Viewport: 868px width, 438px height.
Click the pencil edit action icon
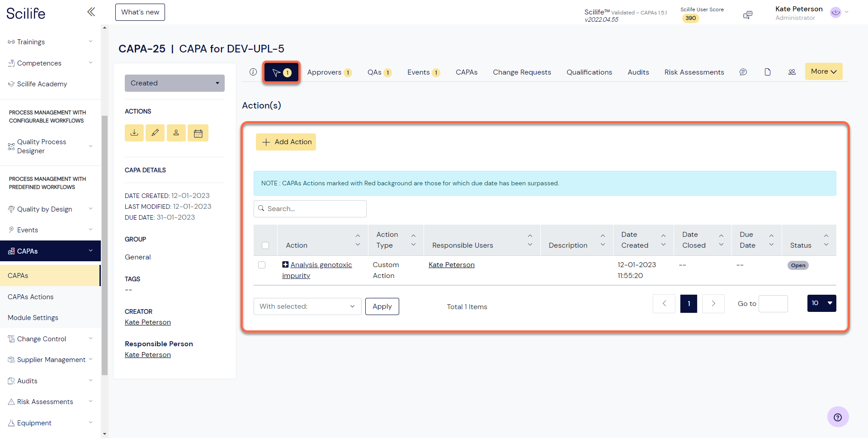(x=155, y=133)
